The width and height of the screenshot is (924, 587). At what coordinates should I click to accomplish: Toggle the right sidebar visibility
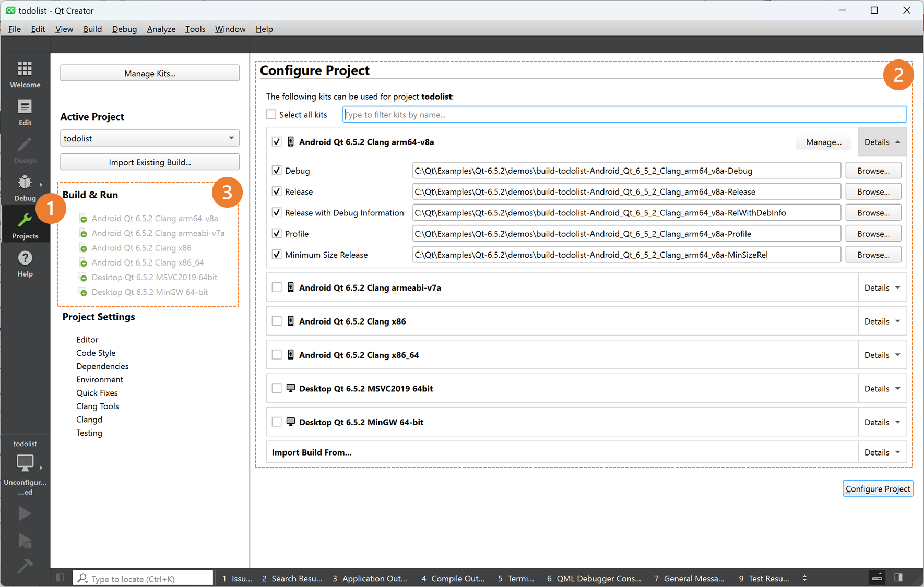coord(898,578)
